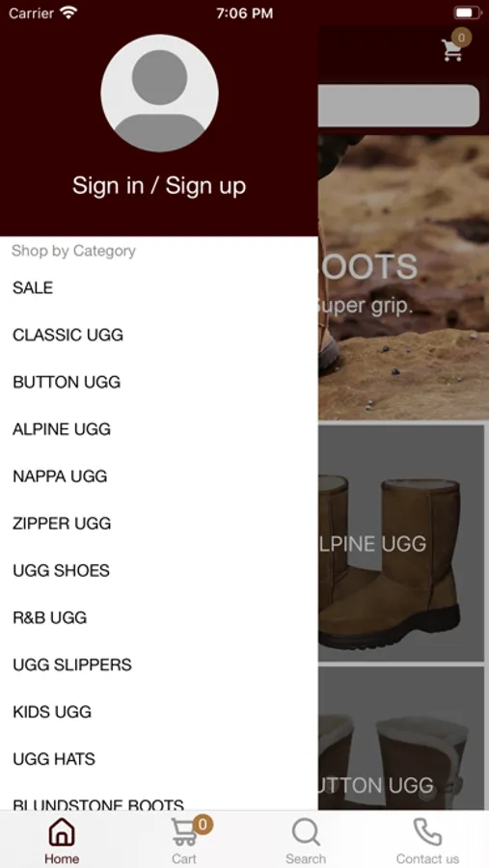
Task: Open KIDS UGG category
Action: coord(159,712)
